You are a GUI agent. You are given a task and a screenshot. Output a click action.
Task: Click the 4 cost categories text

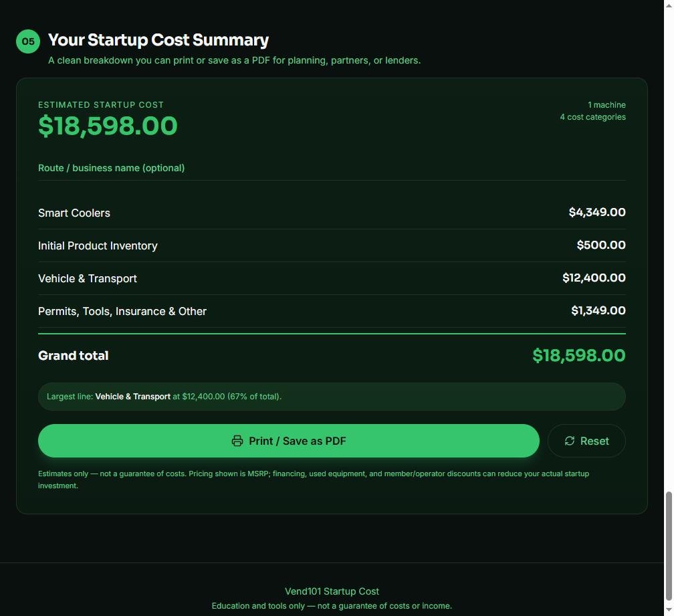(x=592, y=117)
